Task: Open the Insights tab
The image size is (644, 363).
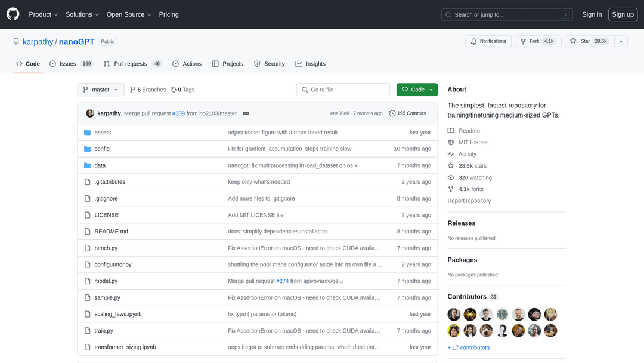Action: coord(311,64)
